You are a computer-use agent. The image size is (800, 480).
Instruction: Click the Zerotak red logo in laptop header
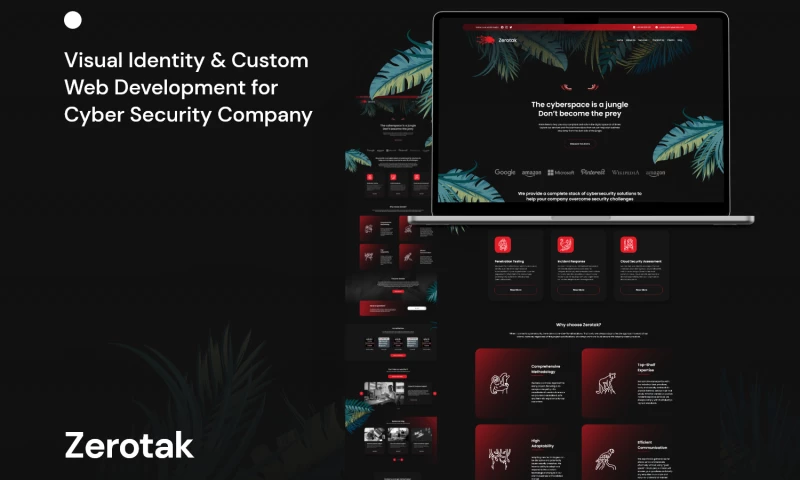485,40
